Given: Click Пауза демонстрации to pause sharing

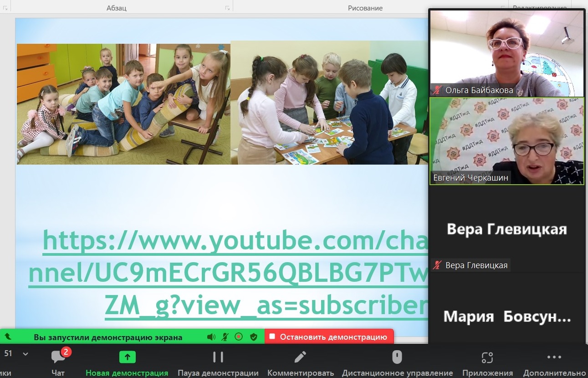Looking at the screenshot, I should click(x=218, y=363).
